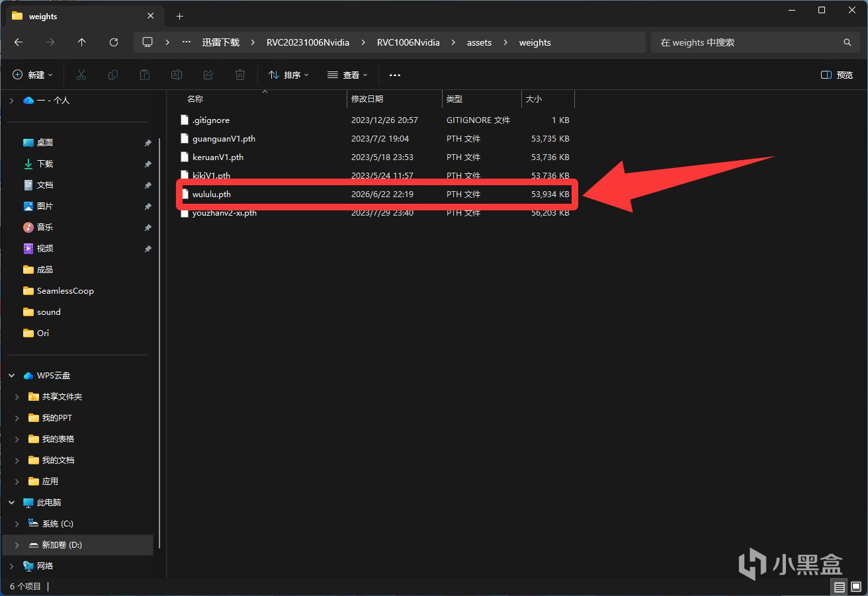Screen dimensions: 868x596
Task: Click the weights breadcrumb segment
Action: pyautogui.click(x=535, y=42)
